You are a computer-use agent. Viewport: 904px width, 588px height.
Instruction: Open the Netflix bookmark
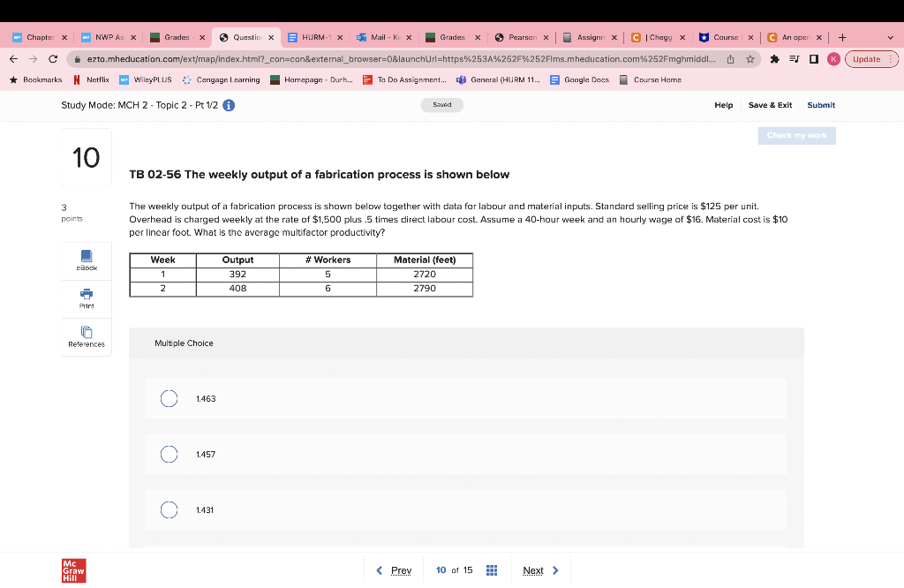tap(92, 79)
